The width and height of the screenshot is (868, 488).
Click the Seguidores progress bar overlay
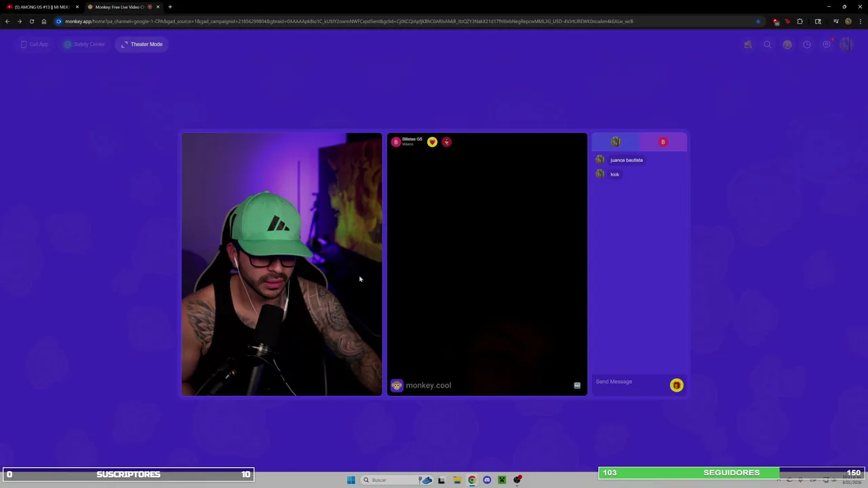[x=731, y=472]
